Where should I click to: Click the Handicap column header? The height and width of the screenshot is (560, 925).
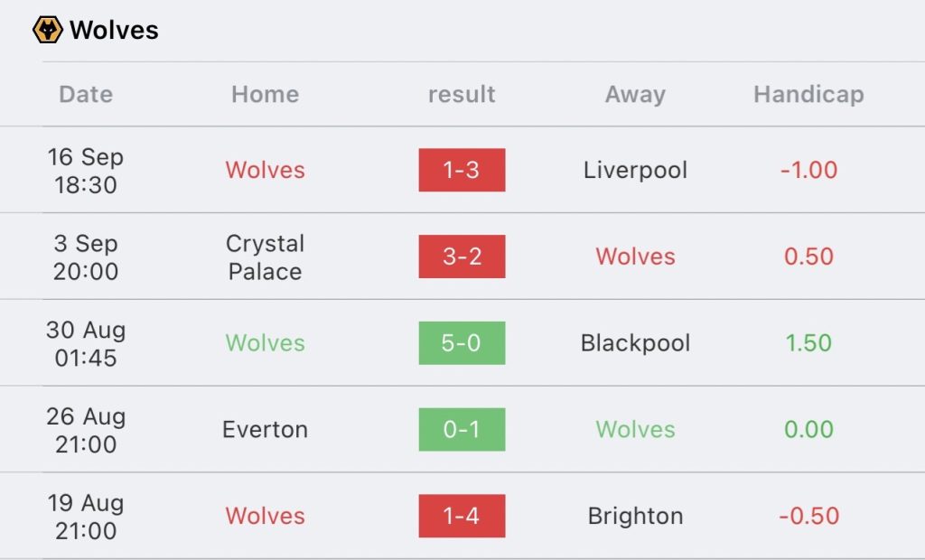(808, 94)
